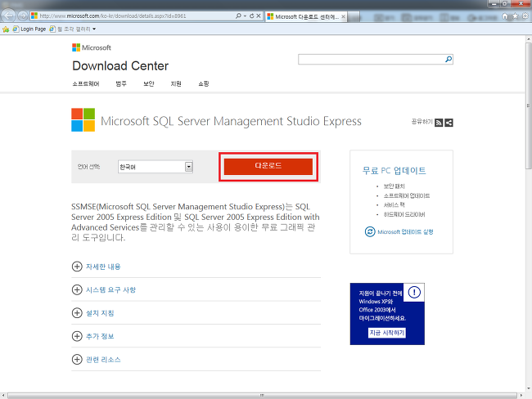Click the Stop (X) icon in address bar
Viewport: 532px width, 399px height.
point(259,16)
